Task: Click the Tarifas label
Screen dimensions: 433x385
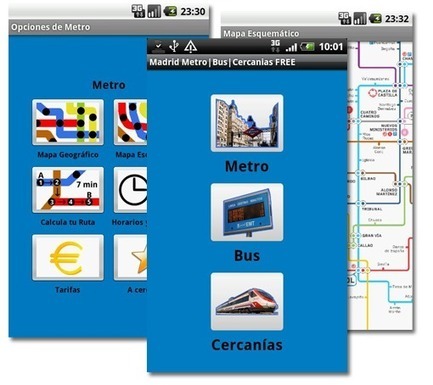Action: [68, 290]
